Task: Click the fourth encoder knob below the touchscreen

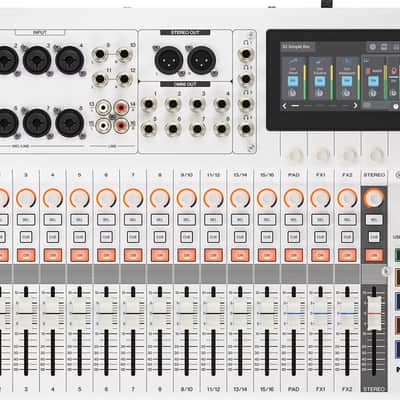Action: coord(377,155)
